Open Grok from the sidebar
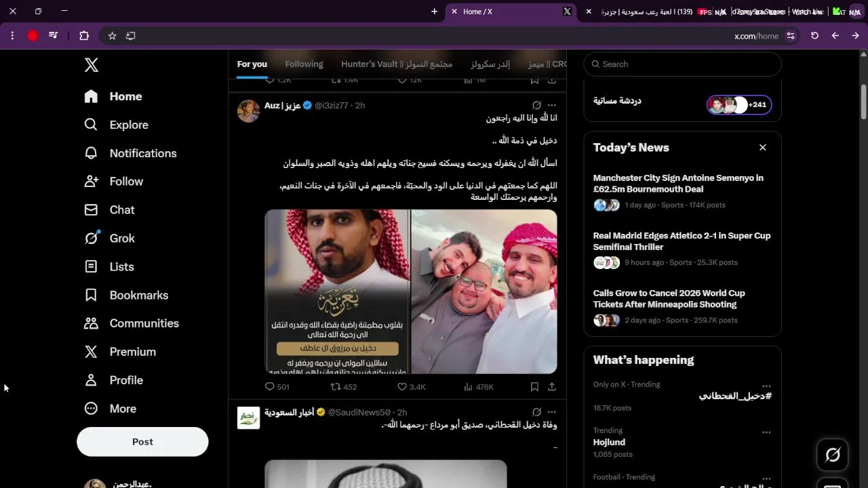Screen dimensions: 868x488 [109, 239]
